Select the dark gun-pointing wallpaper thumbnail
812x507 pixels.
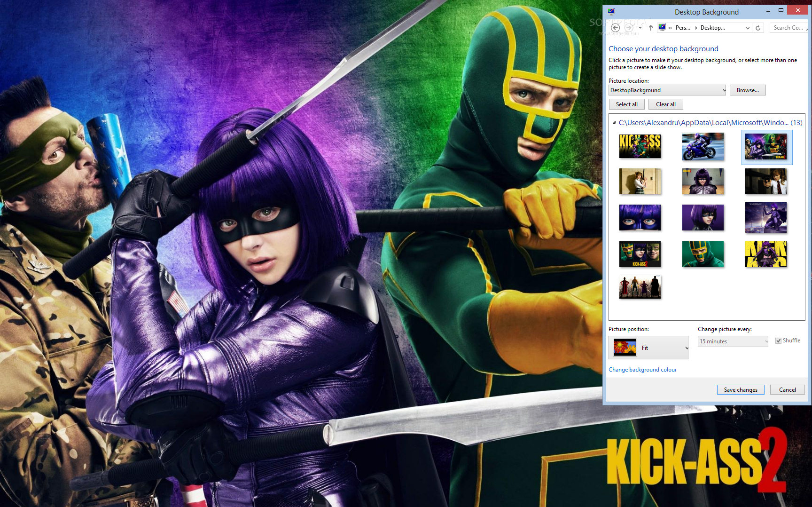point(766,182)
